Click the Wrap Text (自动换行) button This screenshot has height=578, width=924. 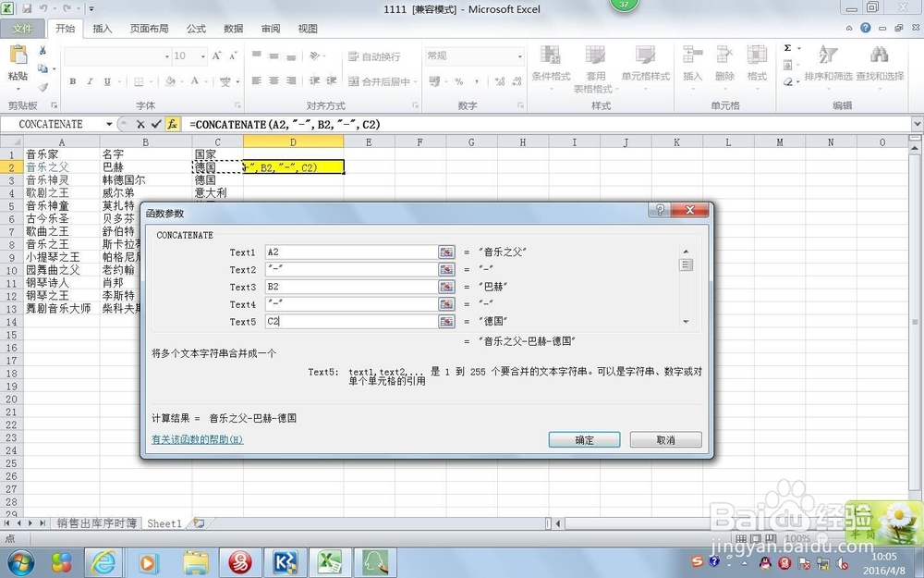374,56
